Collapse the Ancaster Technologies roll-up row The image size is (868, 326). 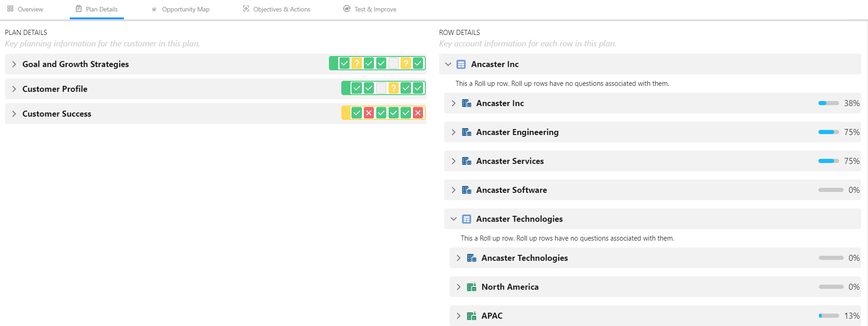[454, 219]
